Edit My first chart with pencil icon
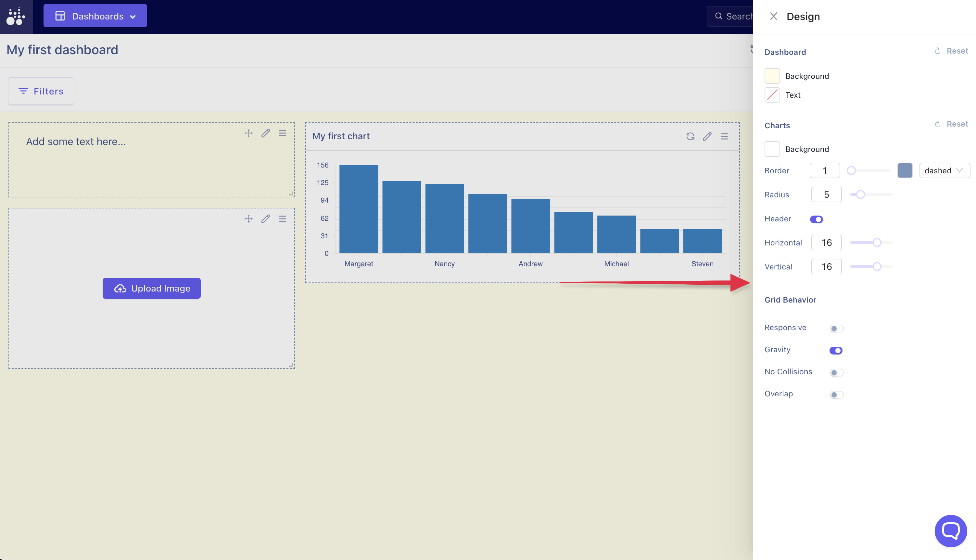 (707, 136)
